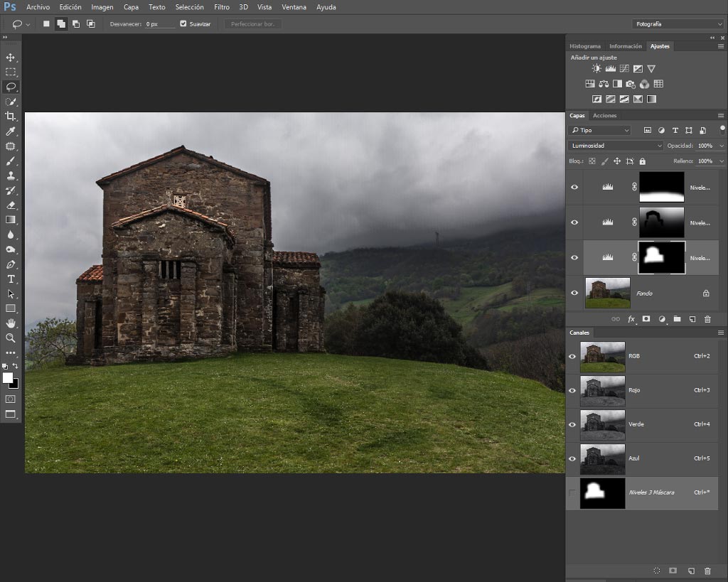728x582 pixels.
Task: Add a Brightness/Contrast adjustment
Action: click(596, 69)
